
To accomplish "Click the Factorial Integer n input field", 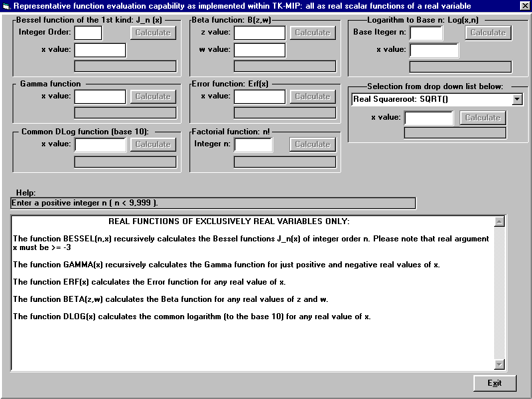I will pos(253,145).
